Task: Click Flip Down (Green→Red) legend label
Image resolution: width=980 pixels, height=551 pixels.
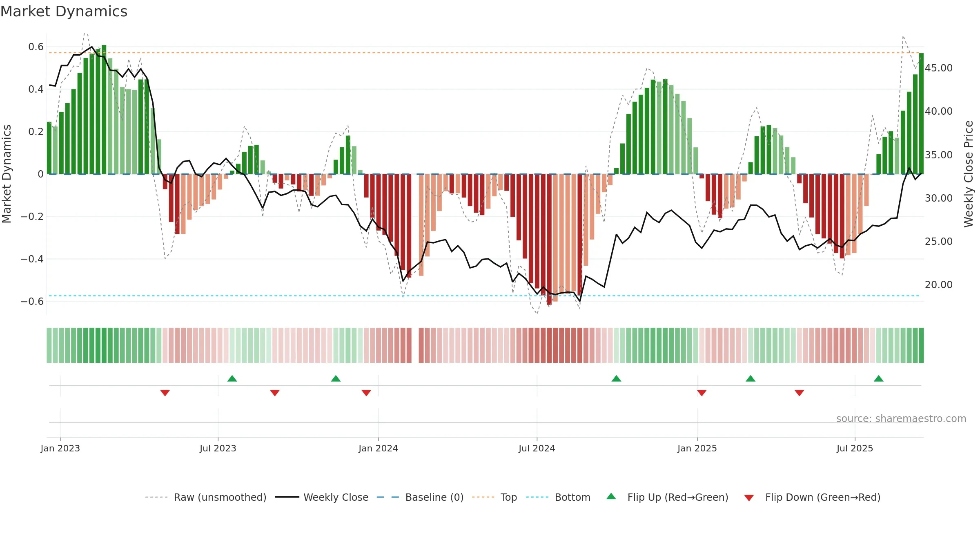Action: [823, 497]
